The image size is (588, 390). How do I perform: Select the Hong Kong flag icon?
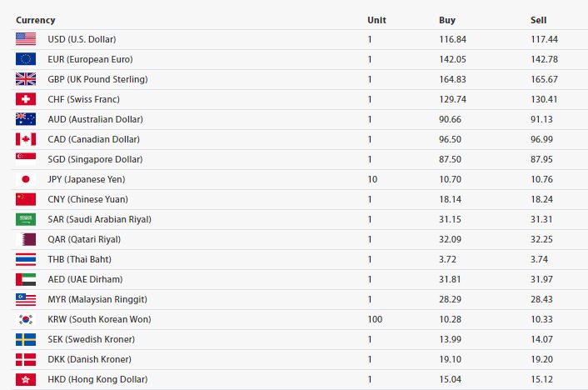click(x=26, y=379)
